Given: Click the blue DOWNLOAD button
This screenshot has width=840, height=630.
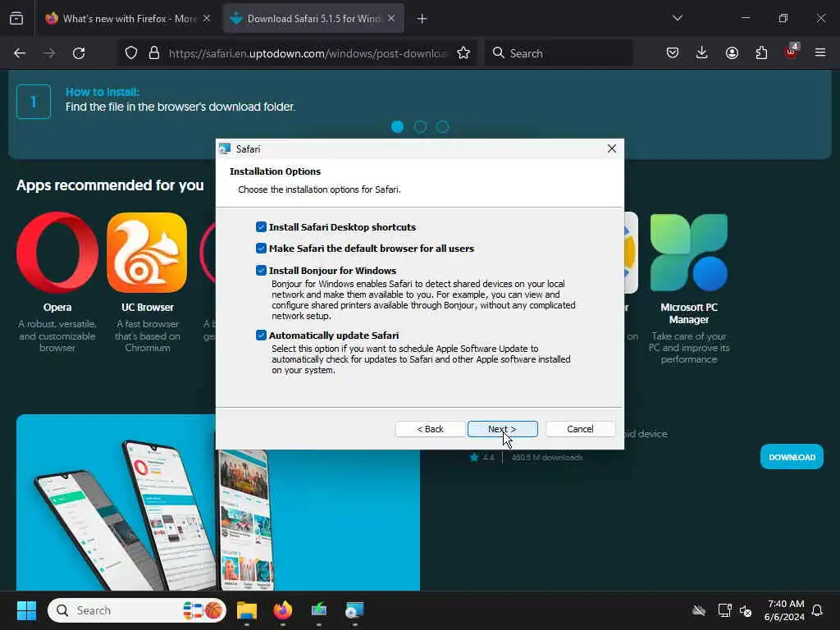Looking at the screenshot, I should (792, 457).
